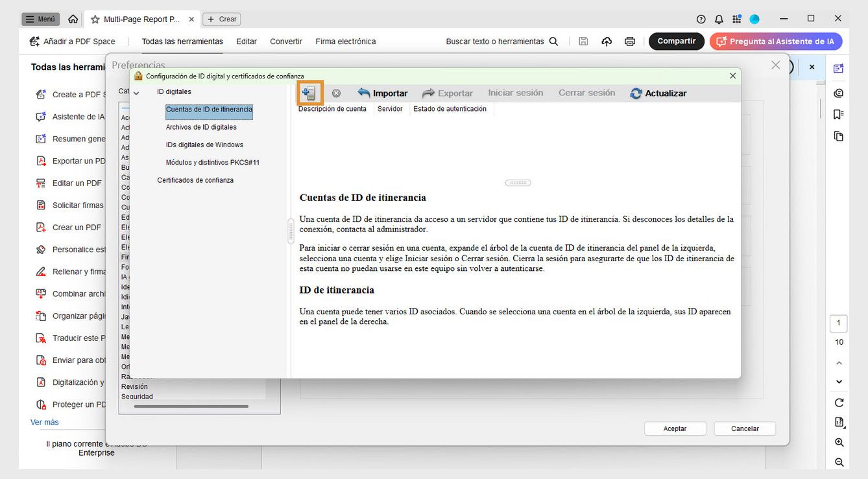
Task: Select the Certificados de confianza tree item
Action: tap(196, 180)
